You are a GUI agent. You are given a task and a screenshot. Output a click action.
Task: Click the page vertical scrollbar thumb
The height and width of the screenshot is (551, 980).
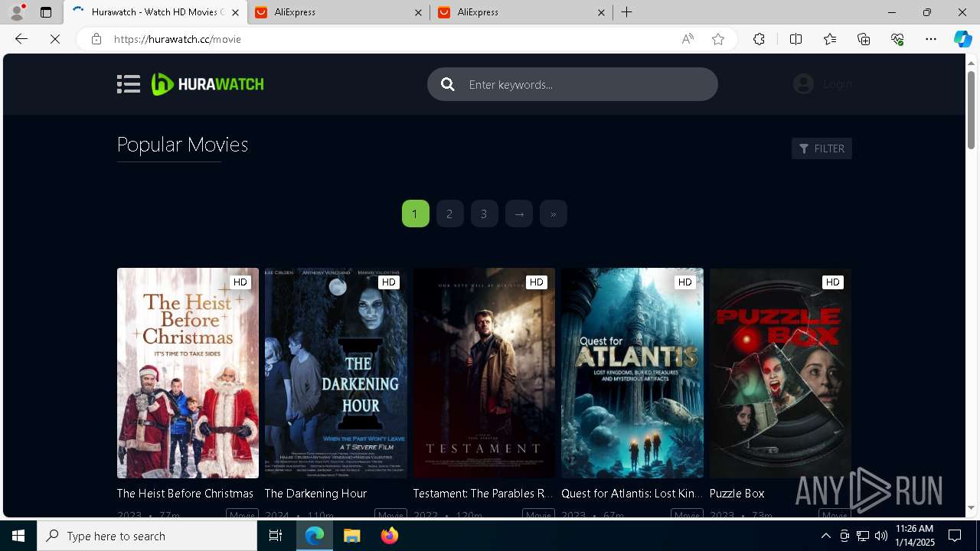971,110
